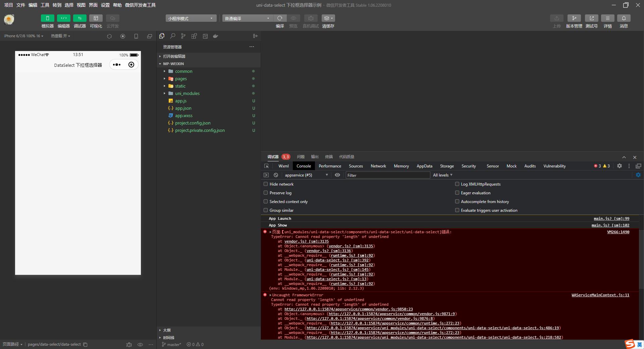
Task: Open the 工具 menu
Action: pyautogui.click(x=45, y=5)
